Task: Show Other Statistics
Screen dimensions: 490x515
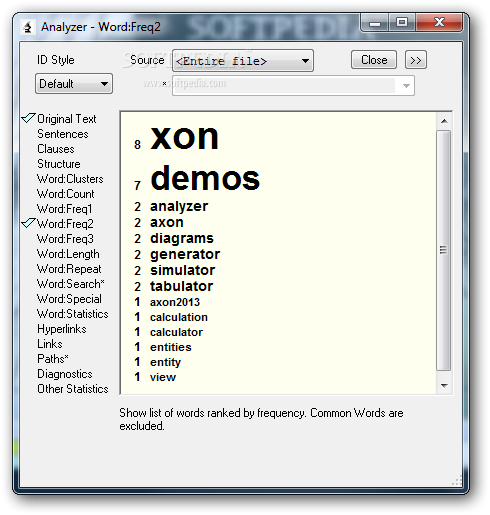Action: click(x=73, y=389)
